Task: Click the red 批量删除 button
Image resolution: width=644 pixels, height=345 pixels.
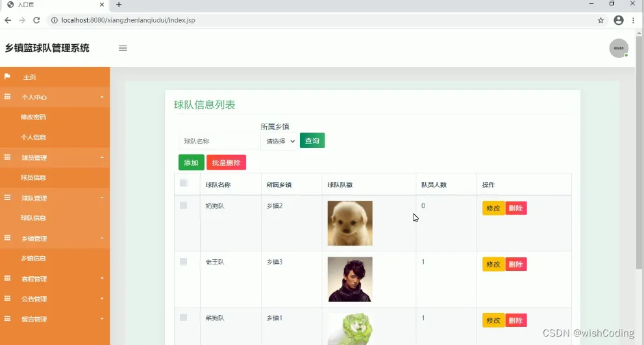Action: point(227,162)
